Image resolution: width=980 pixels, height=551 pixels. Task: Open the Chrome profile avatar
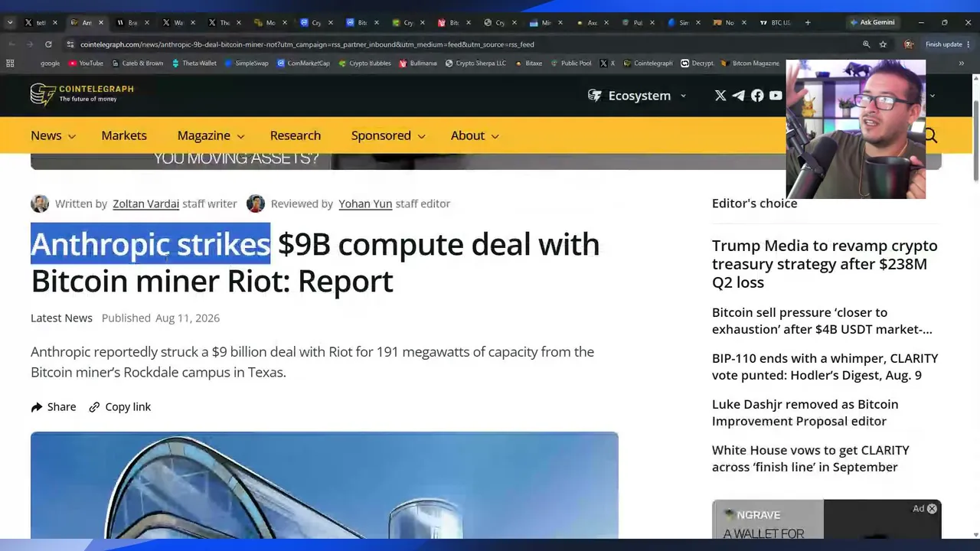909,44
